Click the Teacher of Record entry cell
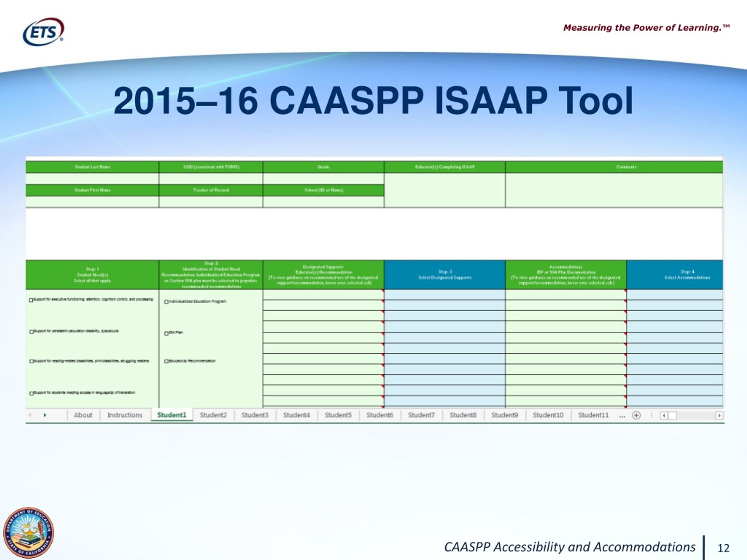 coord(211,202)
